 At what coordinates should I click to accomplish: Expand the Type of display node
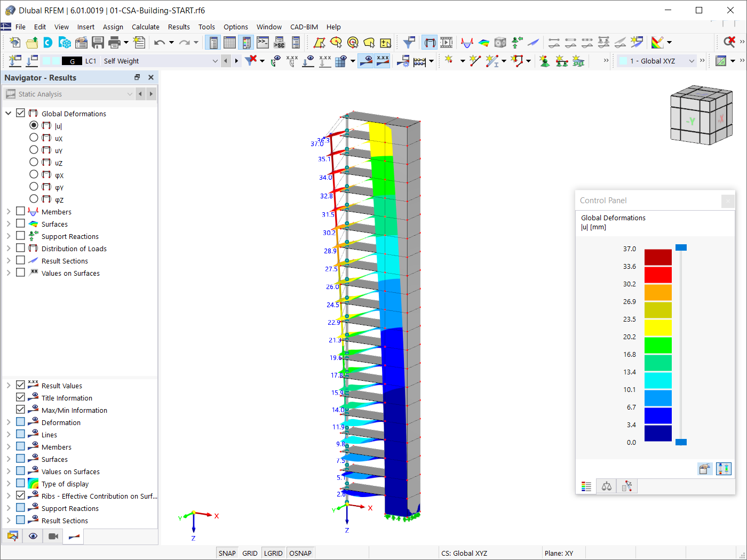click(9, 483)
